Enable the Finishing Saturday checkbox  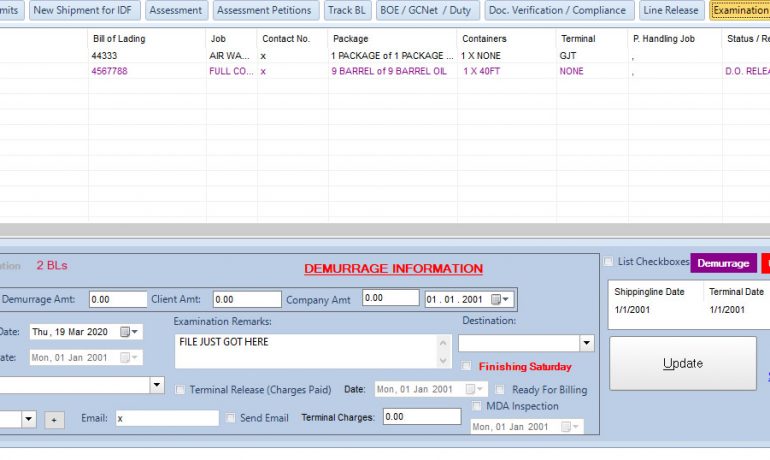tap(467, 367)
